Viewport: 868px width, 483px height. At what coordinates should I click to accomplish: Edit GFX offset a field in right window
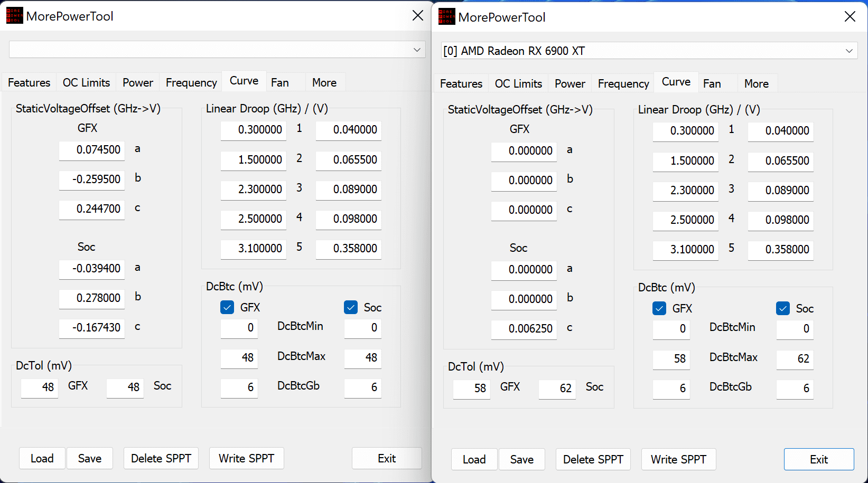(x=524, y=151)
